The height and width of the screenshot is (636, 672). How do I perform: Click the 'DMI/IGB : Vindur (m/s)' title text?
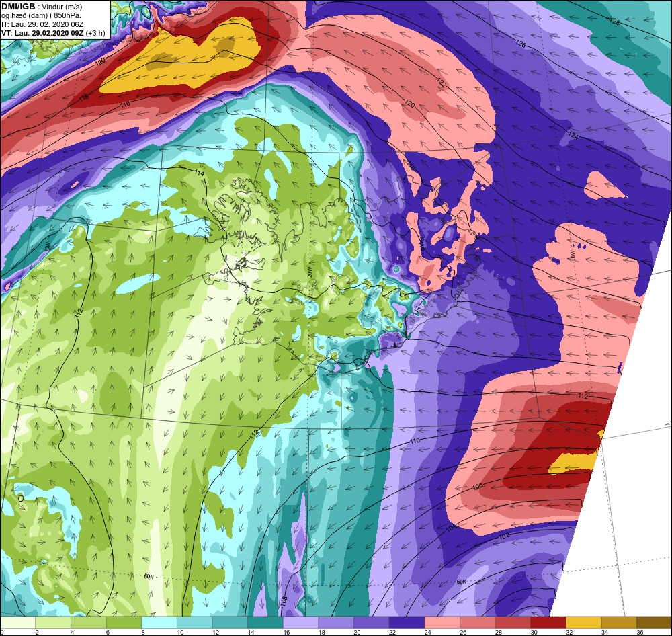click(42, 6)
